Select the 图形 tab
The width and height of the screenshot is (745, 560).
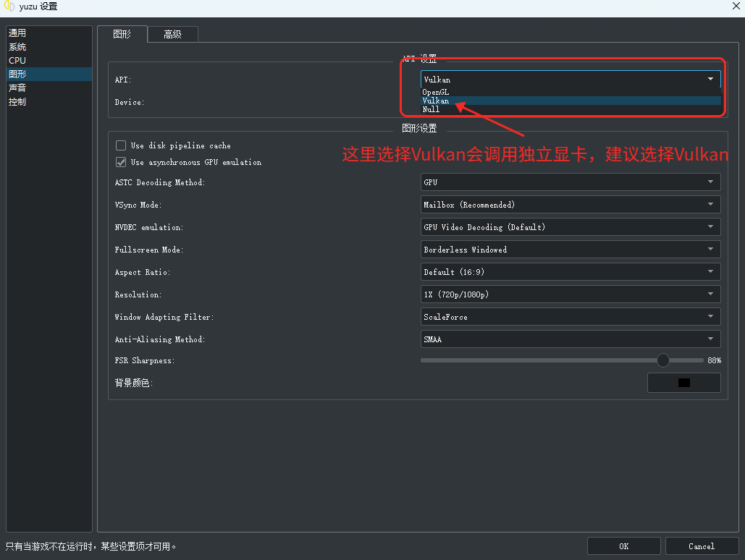tap(122, 34)
